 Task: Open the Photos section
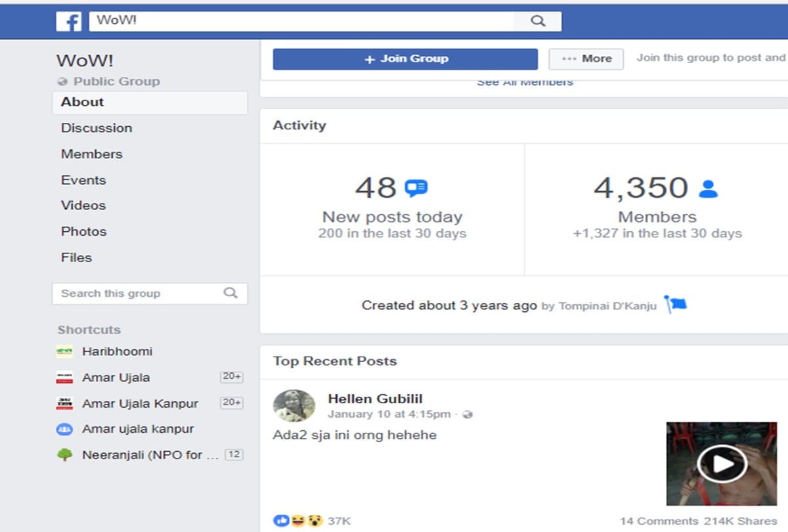[x=83, y=232]
